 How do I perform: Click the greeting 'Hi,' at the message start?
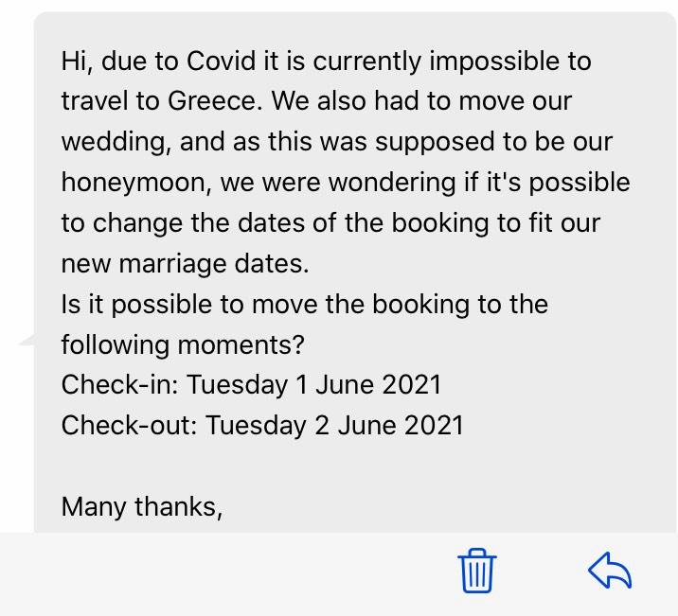pos(77,62)
